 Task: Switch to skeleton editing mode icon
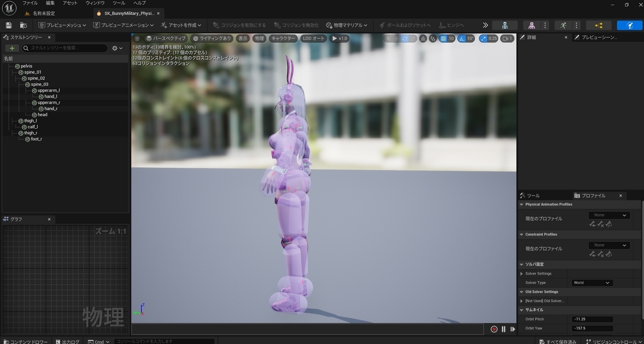point(504,25)
